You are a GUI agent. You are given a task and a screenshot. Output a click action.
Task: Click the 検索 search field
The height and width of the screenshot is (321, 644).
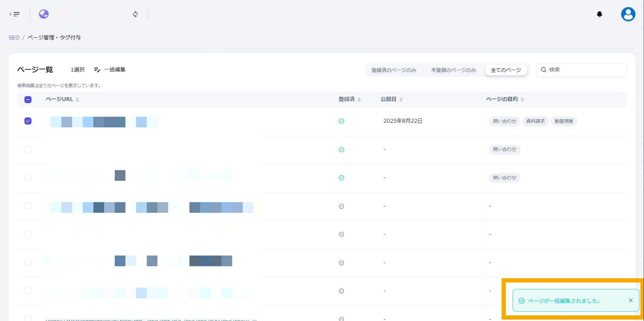coord(585,70)
